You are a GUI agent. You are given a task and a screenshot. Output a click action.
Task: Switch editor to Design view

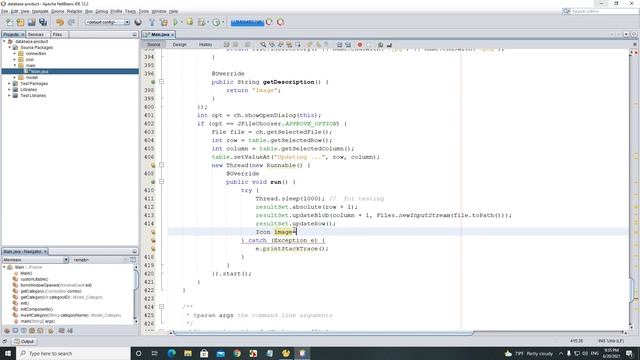coord(179,44)
